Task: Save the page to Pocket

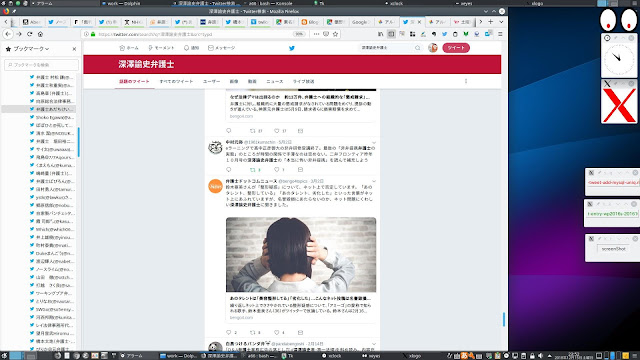Action: click(x=326, y=34)
